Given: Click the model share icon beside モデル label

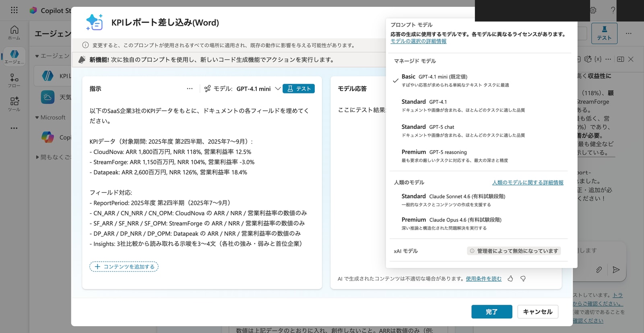Looking at the screenshot, I should pos(207,89).
